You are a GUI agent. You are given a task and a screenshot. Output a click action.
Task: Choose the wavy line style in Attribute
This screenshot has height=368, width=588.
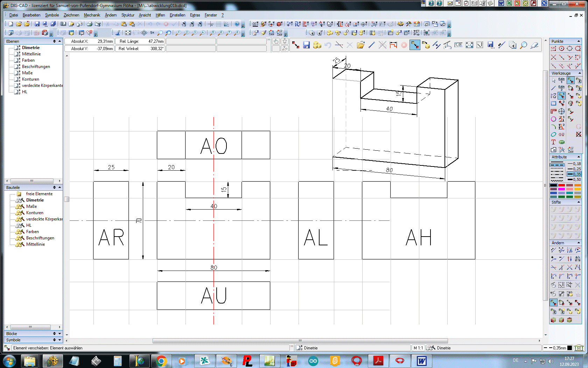pos(557,180)
